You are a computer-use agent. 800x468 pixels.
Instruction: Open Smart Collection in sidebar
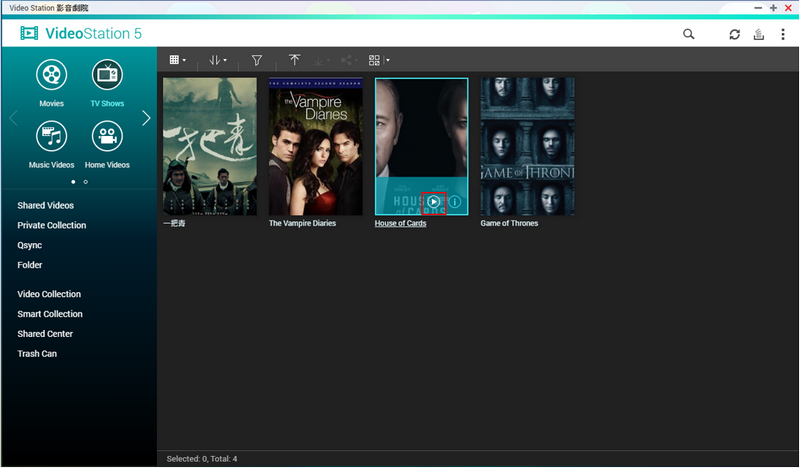(x=50, y=314)
